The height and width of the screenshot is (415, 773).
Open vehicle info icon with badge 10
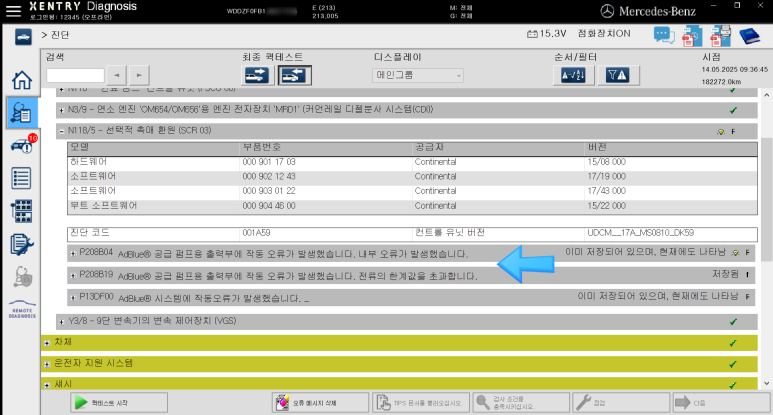pos(23,144)
